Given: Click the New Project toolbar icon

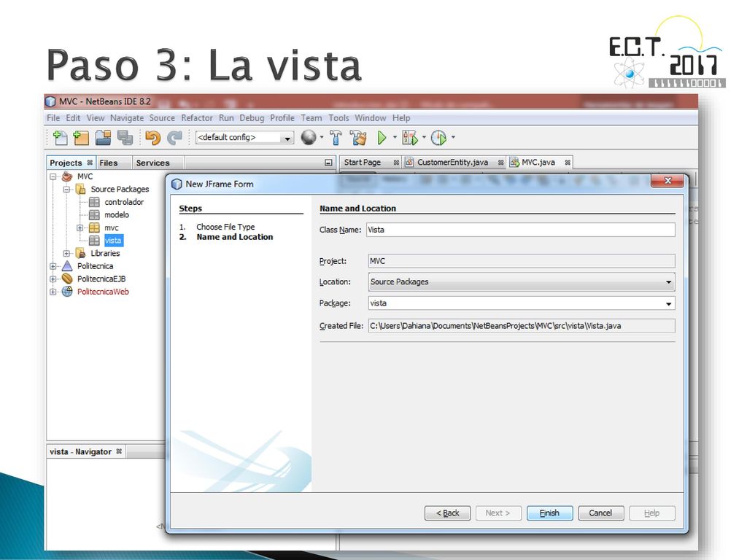Looking at the screenshot, I should pyautogui.click(x=81, y=138).
